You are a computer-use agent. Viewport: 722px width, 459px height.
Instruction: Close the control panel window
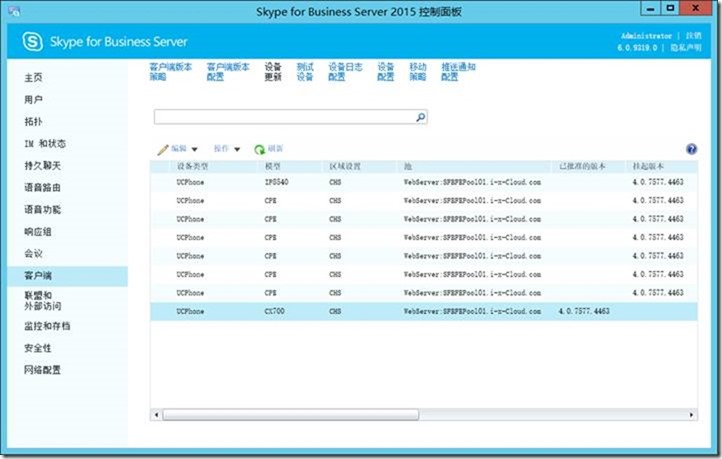[695, 8]
